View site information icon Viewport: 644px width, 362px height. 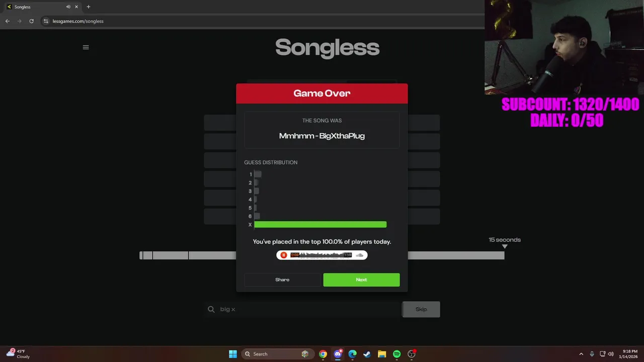pyautogui.click(x=46, y=21)
